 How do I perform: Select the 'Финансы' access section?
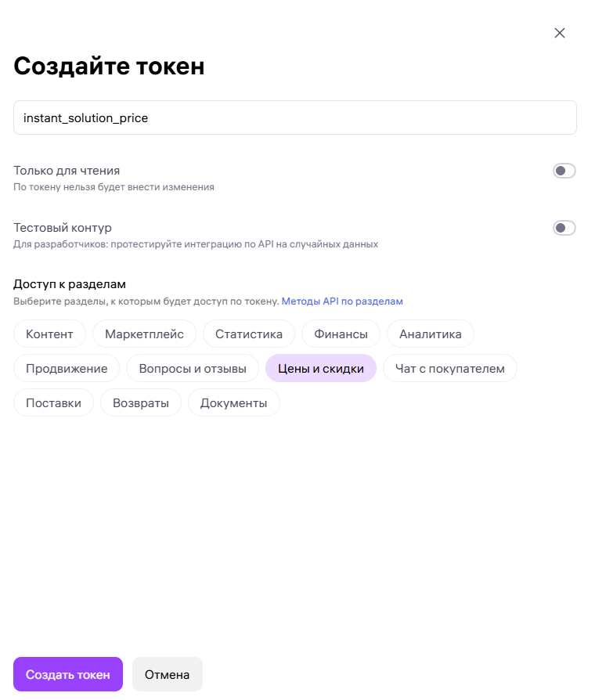point(341,334)
